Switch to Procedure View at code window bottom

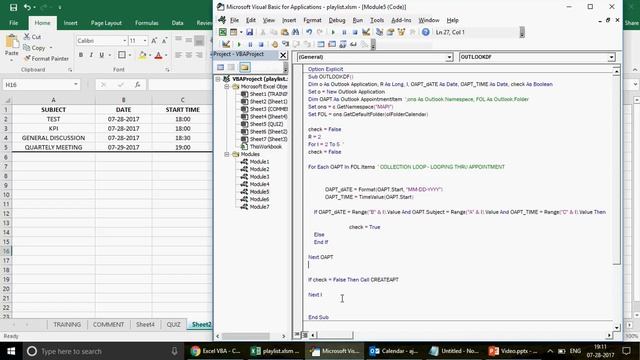pos(297,335)
